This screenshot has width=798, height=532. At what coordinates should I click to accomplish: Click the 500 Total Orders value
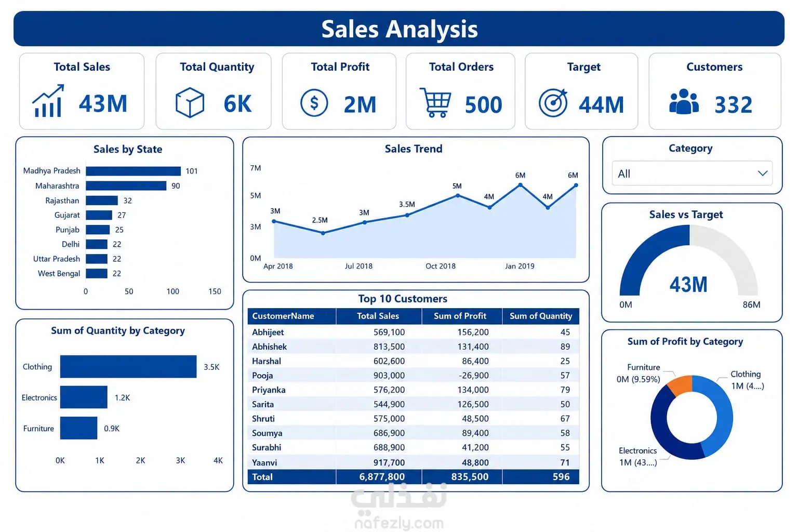(483, 104)
